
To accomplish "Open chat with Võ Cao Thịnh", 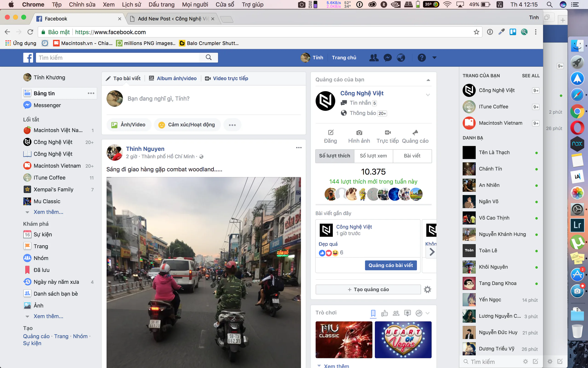I will [501, 218].
